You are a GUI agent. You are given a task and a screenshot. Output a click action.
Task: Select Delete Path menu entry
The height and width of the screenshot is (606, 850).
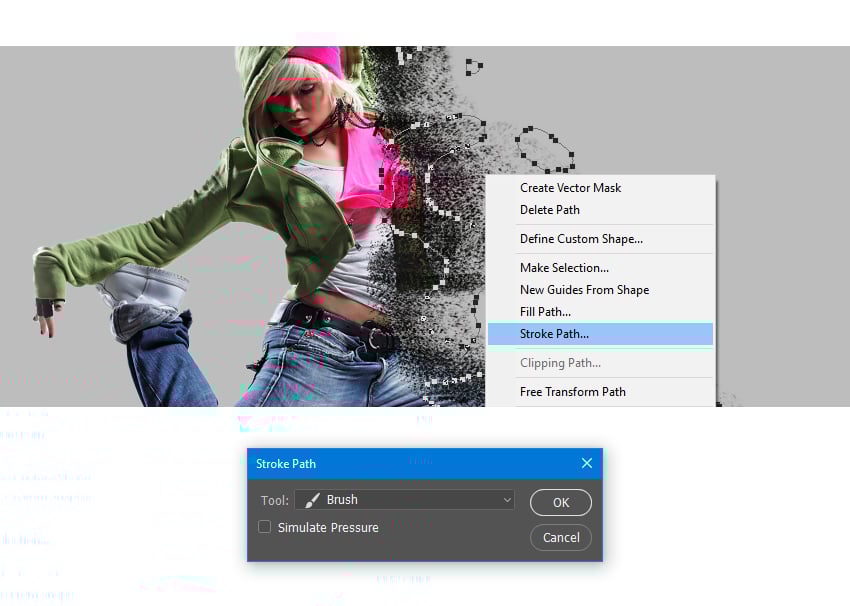600,210
